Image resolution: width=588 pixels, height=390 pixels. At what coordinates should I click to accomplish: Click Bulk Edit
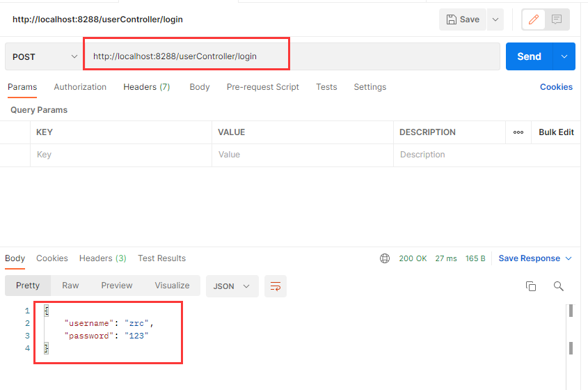[556, 132]
